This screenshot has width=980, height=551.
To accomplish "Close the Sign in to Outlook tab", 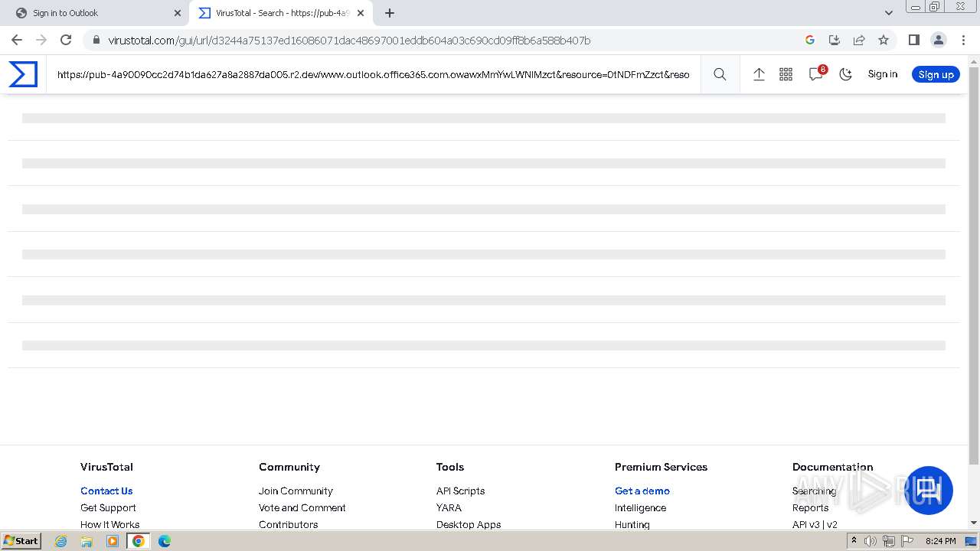I will coord(177,13).
